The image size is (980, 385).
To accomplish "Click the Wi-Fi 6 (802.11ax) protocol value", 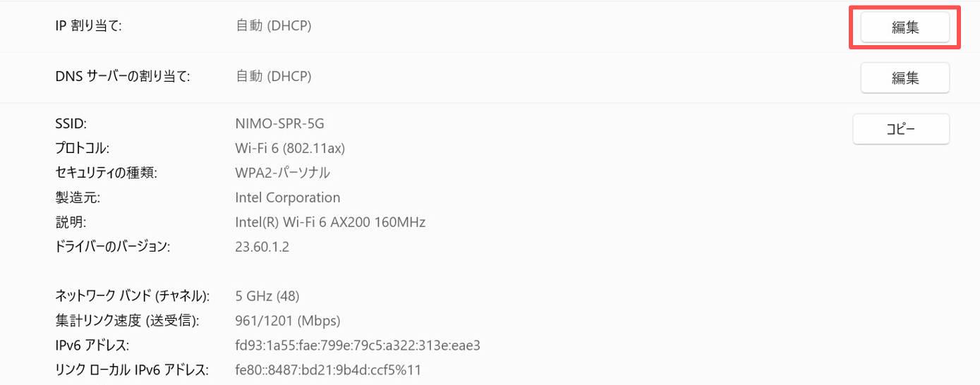I will tap(289, 149).
